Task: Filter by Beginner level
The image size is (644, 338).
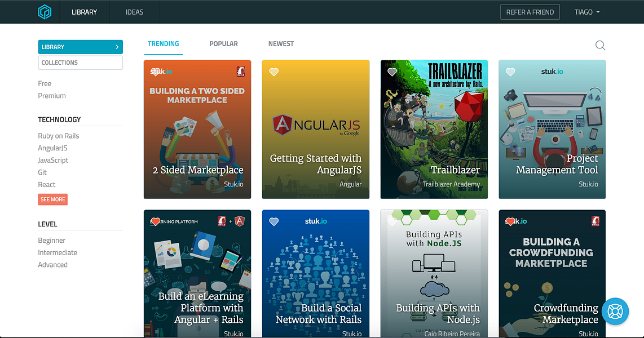Action: [x=51, y=241]
